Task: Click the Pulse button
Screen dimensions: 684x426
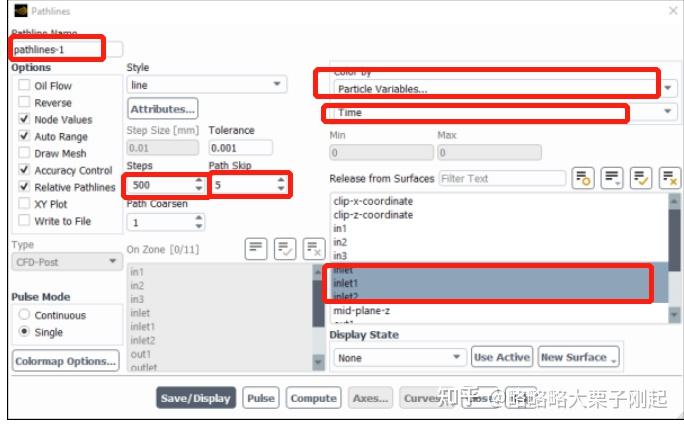Action: click(261, 398)
